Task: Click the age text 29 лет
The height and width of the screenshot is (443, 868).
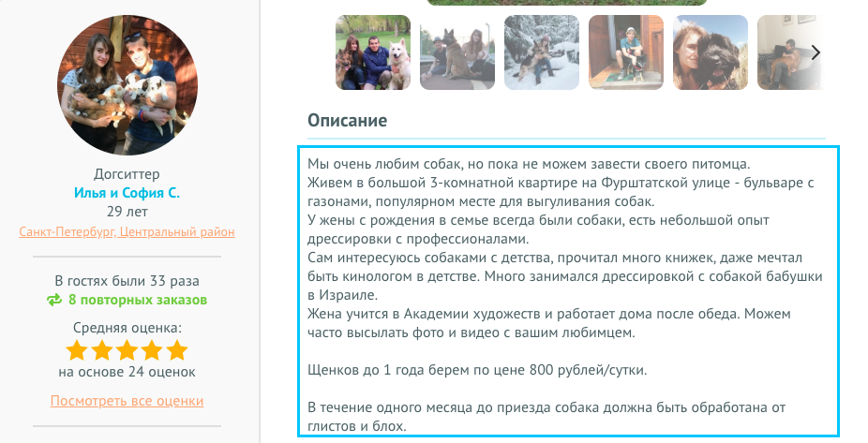Action: point(127,212)
